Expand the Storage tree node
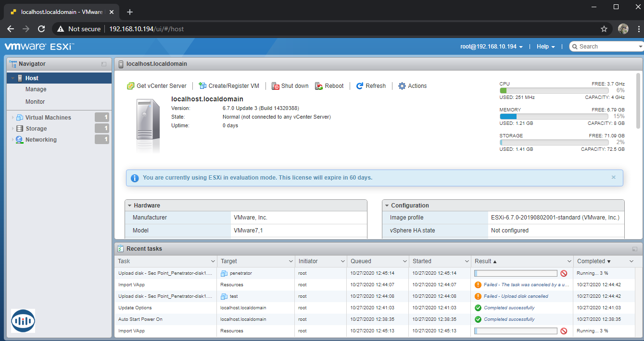Image resolution: width=644 pixels, height=341 pixels. [x=13, y=129]
